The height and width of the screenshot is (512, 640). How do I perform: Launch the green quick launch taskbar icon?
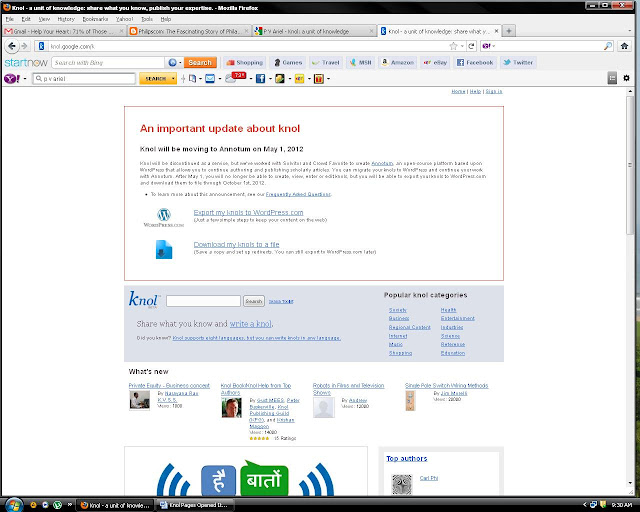[x=57, y=505]
